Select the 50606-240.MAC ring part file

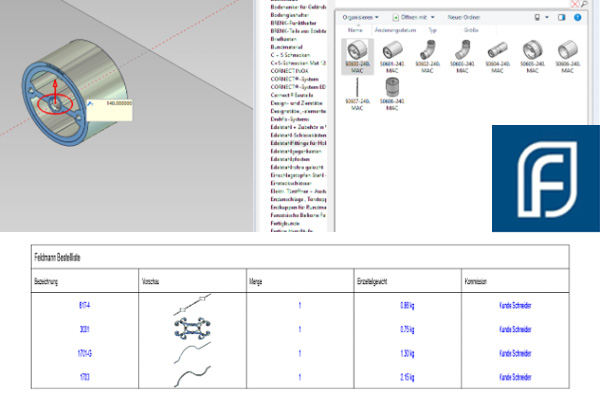[x=567, y=56]
